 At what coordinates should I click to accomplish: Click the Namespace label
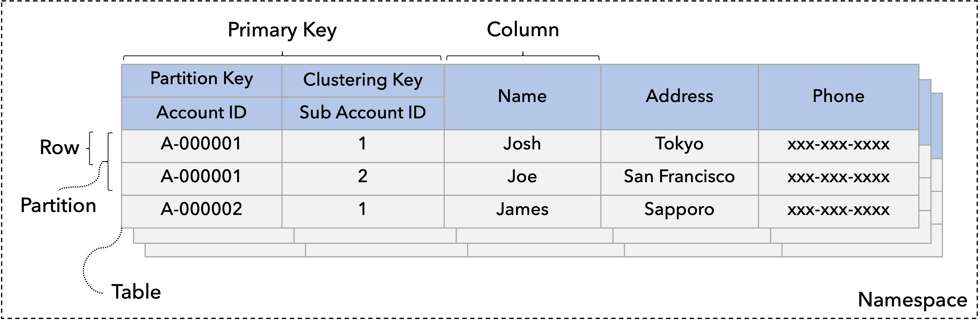click(912, 300)
